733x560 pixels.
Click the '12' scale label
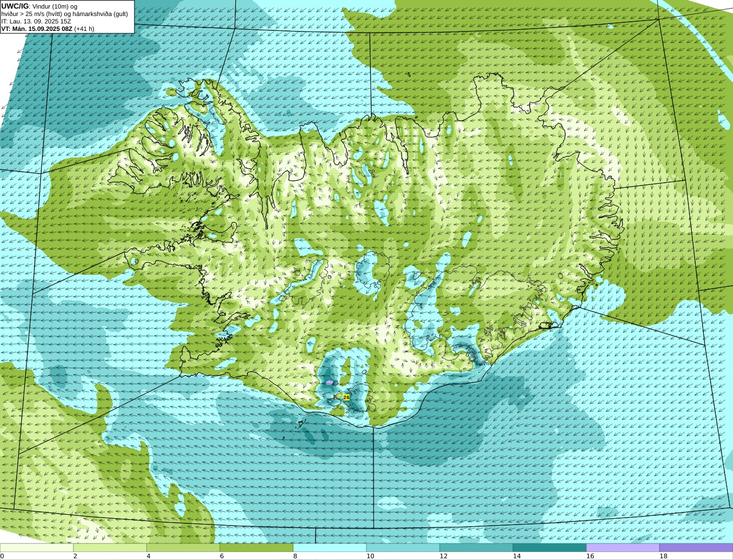tap(444, 556)
